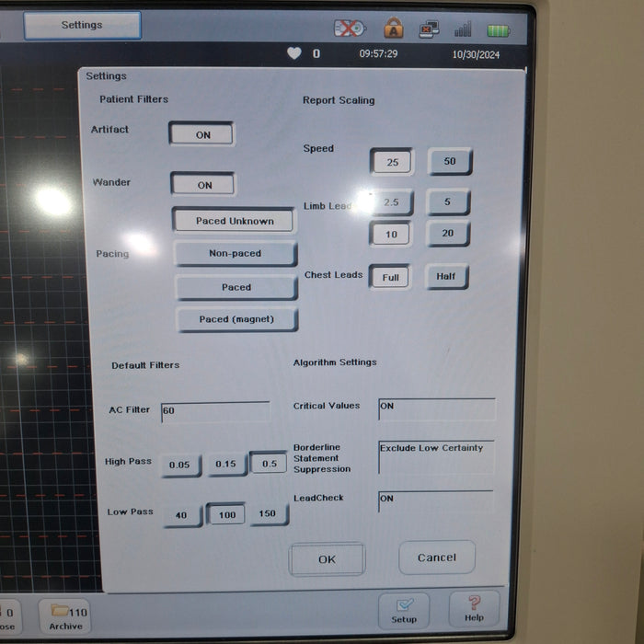
Task: Click the heart rate heart icon
Action: (294, 53)
